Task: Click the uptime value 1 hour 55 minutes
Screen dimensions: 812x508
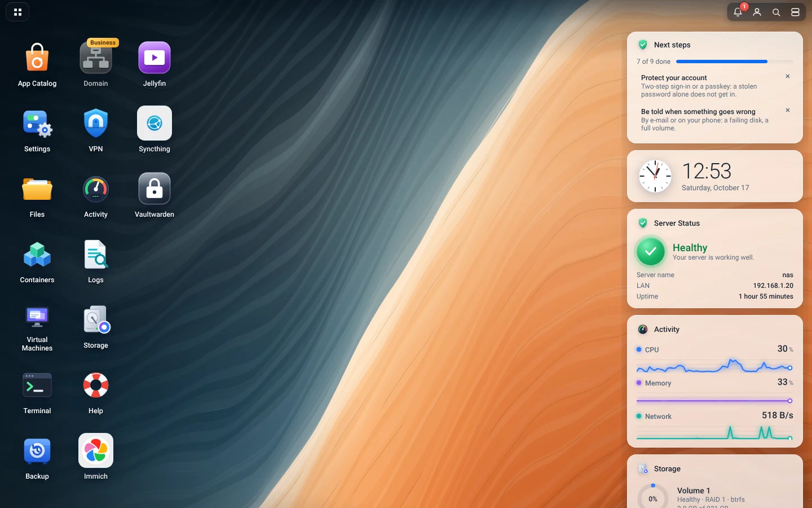Action: (766, 296)
